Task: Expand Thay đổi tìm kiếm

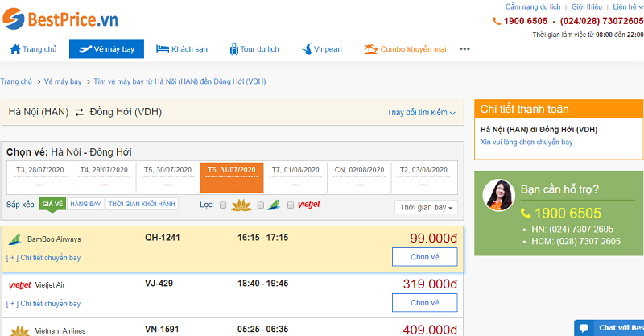Action: click(x=421, y=112)
